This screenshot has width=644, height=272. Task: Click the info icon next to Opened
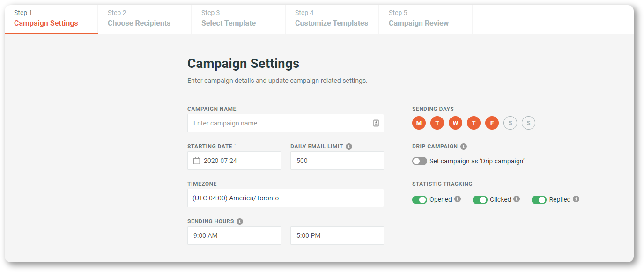[458, 199]
